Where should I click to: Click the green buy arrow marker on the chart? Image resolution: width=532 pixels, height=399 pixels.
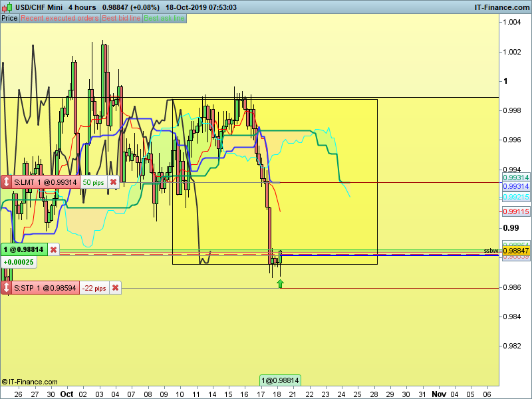coord(280,284)
